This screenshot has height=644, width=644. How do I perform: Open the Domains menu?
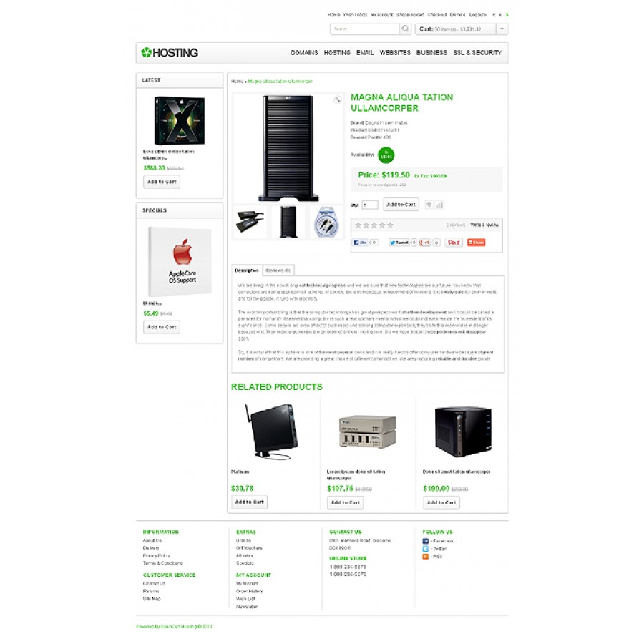click(304, 52)
